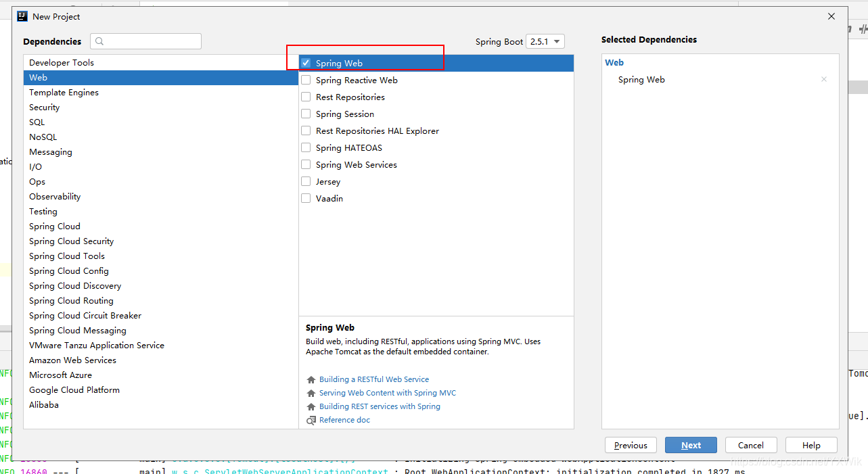Click home icon beside Building REST services link
The image size is (868, 474).
(x=311, y=407)
